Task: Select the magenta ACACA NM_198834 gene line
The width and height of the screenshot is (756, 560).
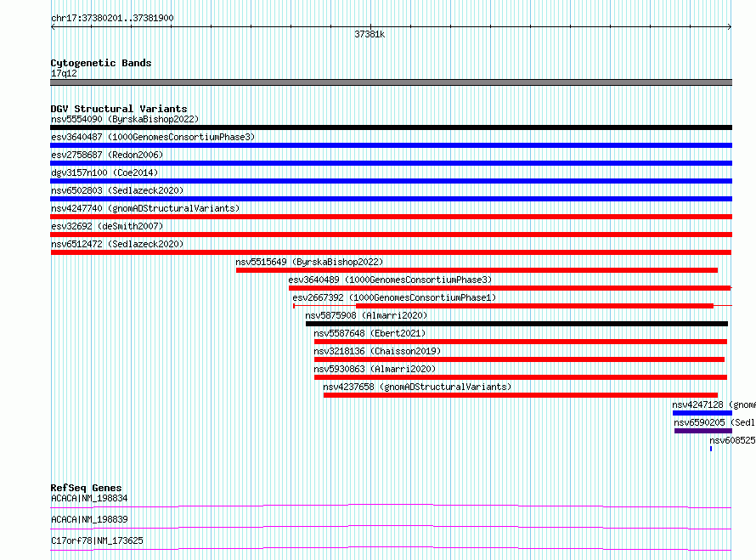Action: pyautogui.click(x=391, y=506)
